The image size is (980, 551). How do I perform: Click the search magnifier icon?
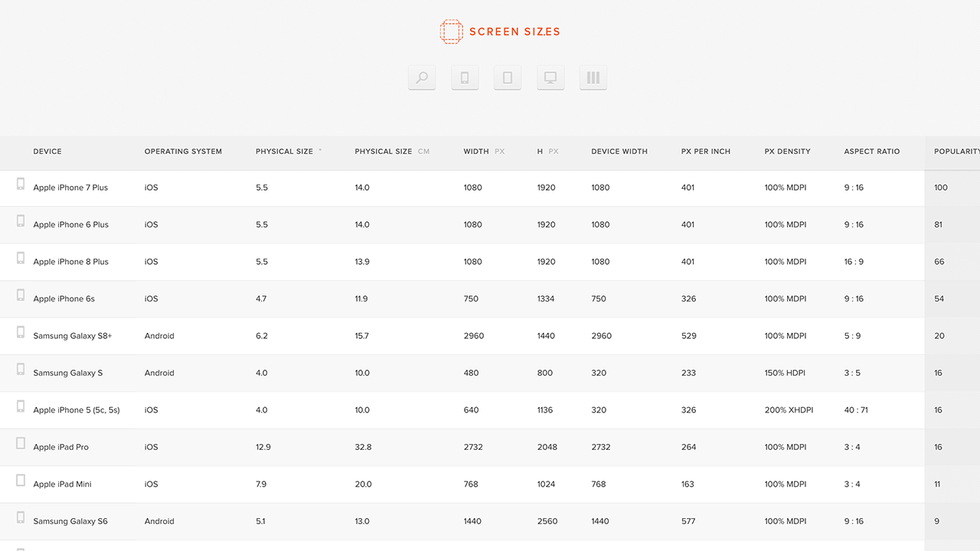pos(422,77)
